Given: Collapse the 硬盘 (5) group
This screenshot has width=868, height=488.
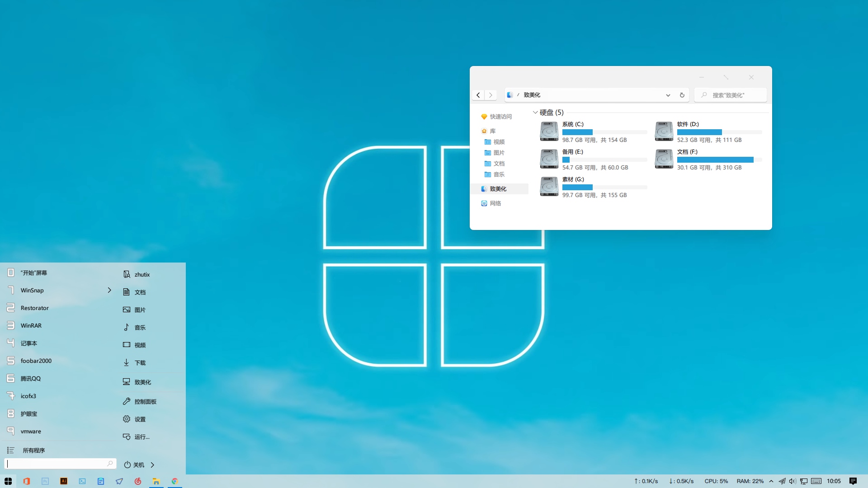Looking at the screenshot, I should (535, 113).
